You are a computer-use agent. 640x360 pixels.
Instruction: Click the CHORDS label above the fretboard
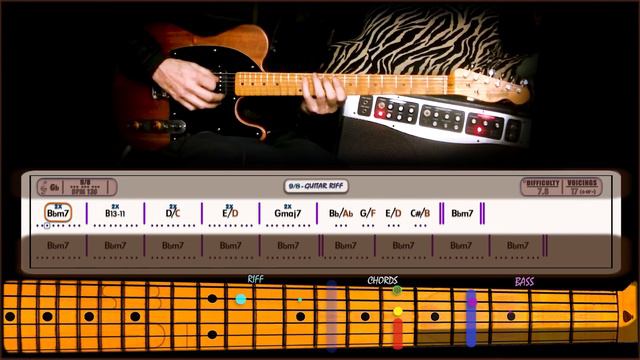point(382,280)
